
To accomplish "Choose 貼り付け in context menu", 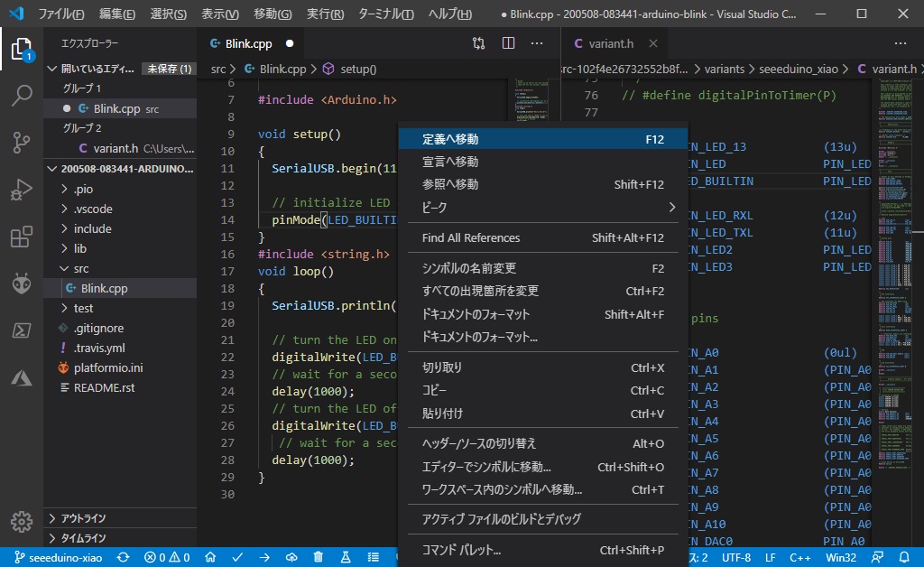I will [x=542, y=414].
